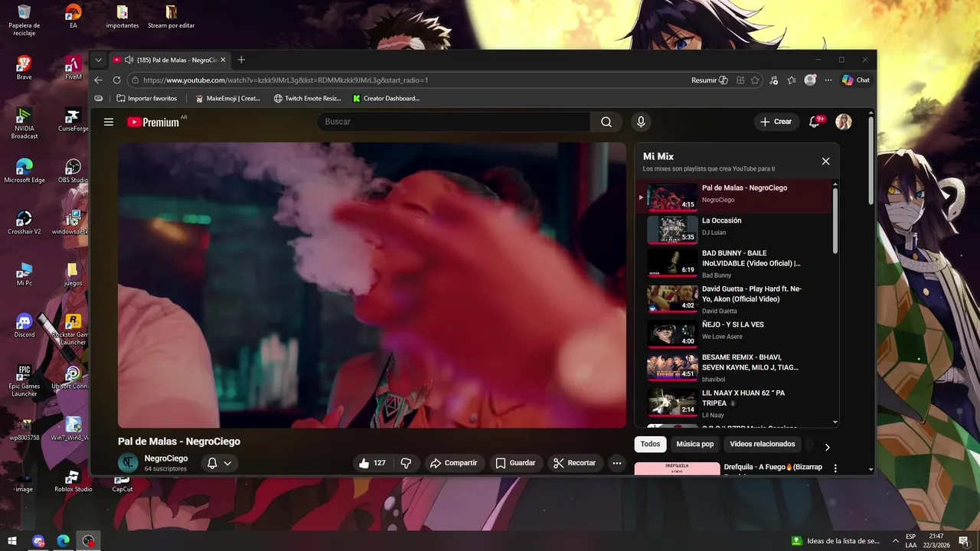Click the Recortar clip button
980x551 pixels.
575,463
